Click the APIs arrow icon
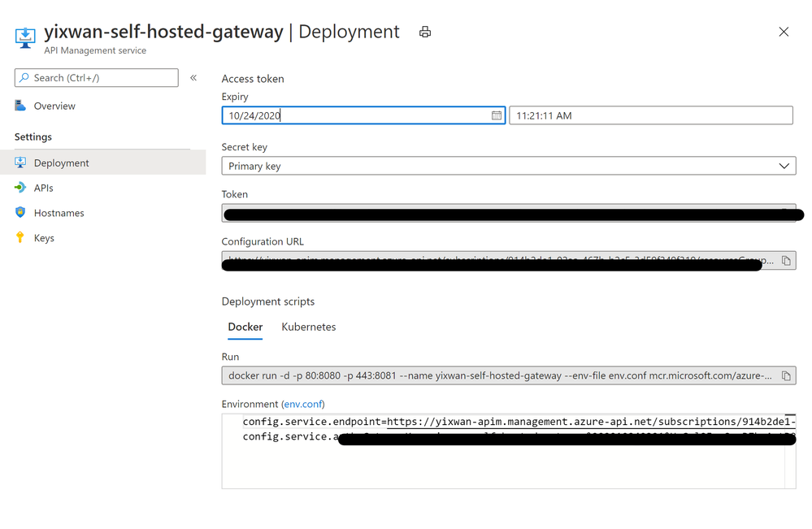Viewport: 812px width, 529px height. coord(20,188)
